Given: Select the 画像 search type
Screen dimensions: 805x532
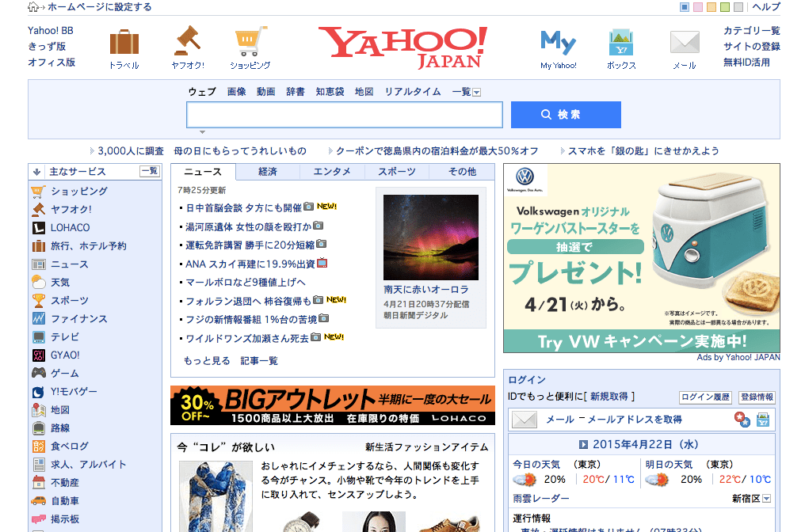Looking at the screenshot, I should coord(236,92).
